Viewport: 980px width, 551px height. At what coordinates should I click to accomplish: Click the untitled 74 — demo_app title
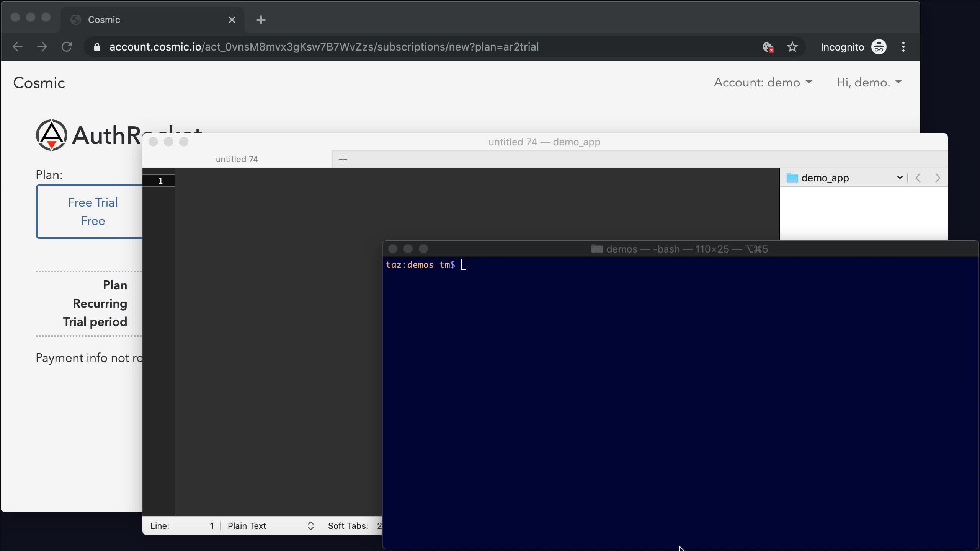(544, 142)
